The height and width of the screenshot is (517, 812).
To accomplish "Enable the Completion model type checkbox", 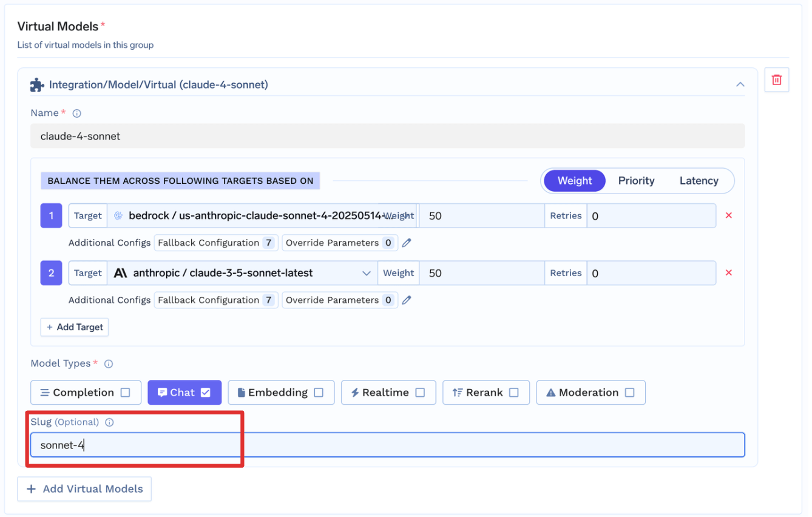I will [x=125, y=393].
